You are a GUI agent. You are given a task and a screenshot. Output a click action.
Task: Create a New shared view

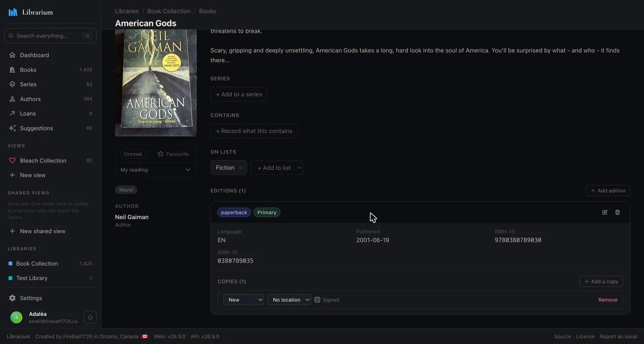click(50, 231)
